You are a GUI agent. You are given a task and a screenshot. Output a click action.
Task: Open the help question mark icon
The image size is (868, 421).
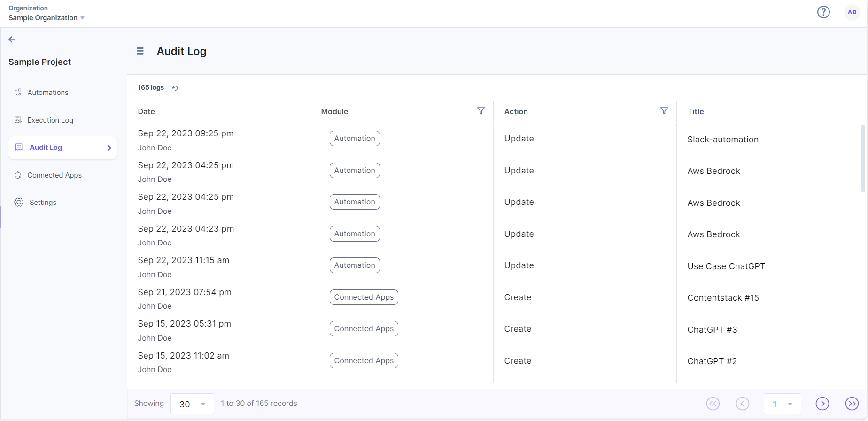click(x=823, y=12)
